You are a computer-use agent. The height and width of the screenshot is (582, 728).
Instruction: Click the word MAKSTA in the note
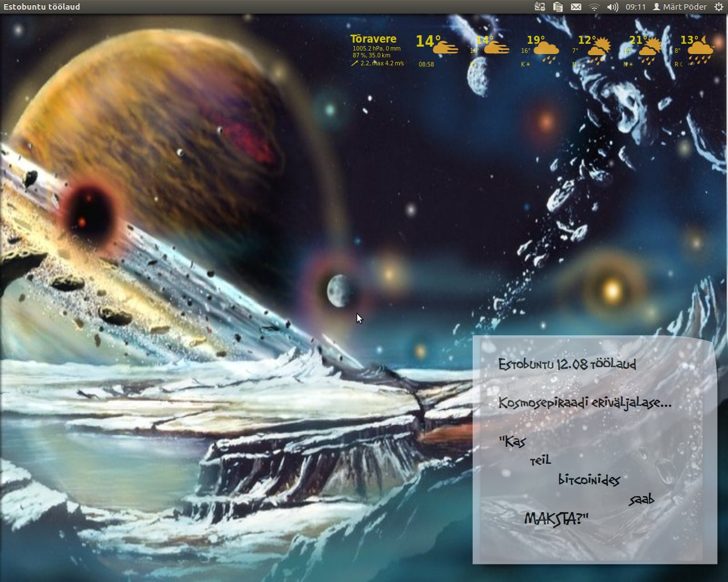[x=549, y=519]
